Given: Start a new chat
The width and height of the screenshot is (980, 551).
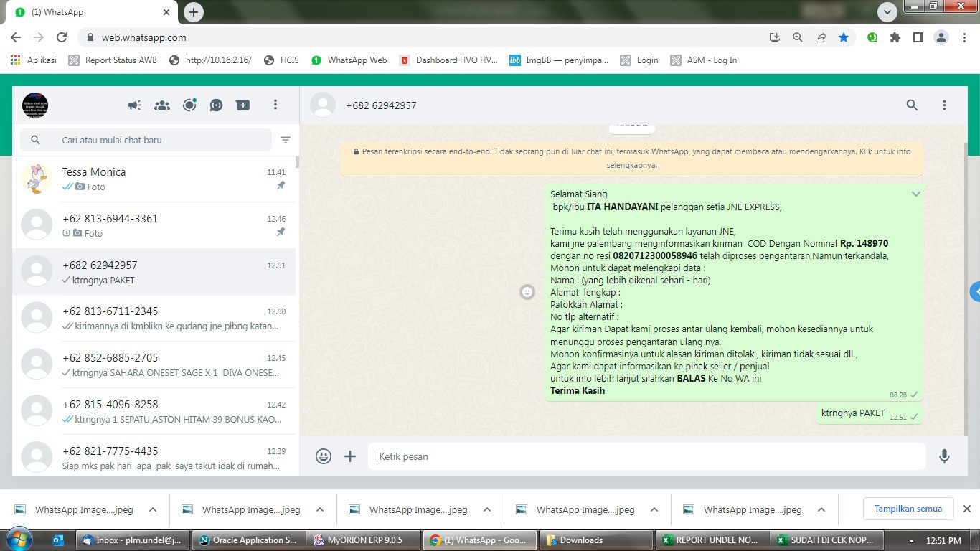Looking at the screenshot, I should [x=243, y=105].
